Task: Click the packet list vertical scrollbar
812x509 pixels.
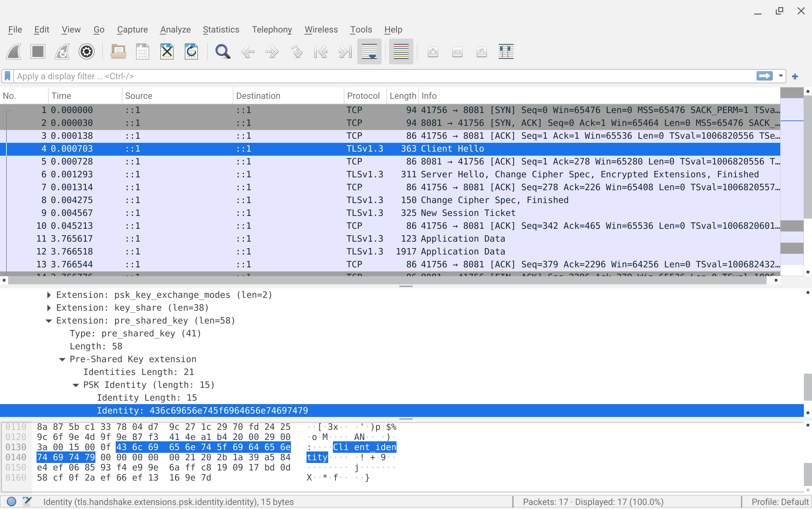Action: point(808,156)
